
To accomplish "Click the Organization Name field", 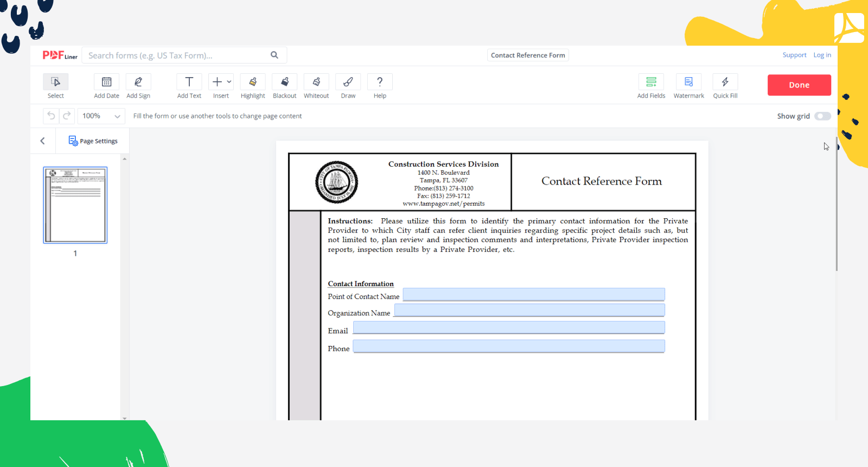I will point(529,310).
